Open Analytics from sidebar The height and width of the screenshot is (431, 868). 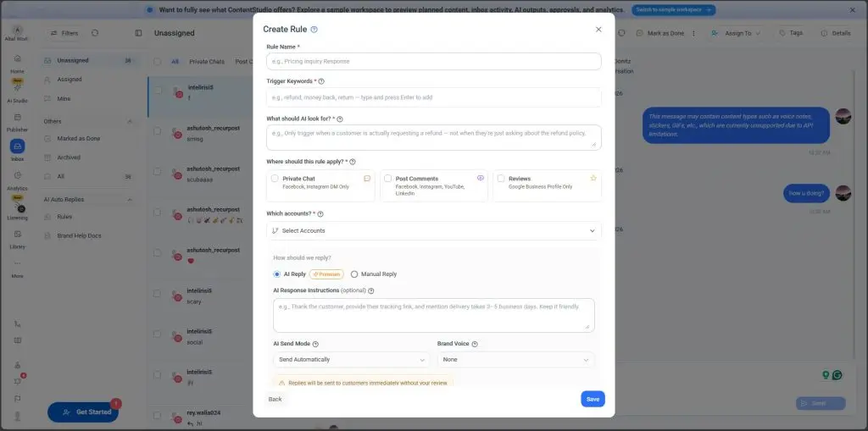17,180
